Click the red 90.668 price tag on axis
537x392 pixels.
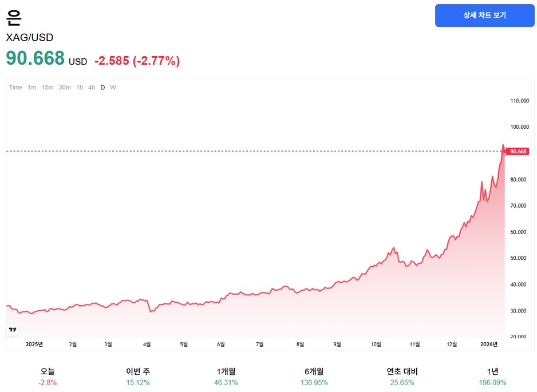(518, 151)
